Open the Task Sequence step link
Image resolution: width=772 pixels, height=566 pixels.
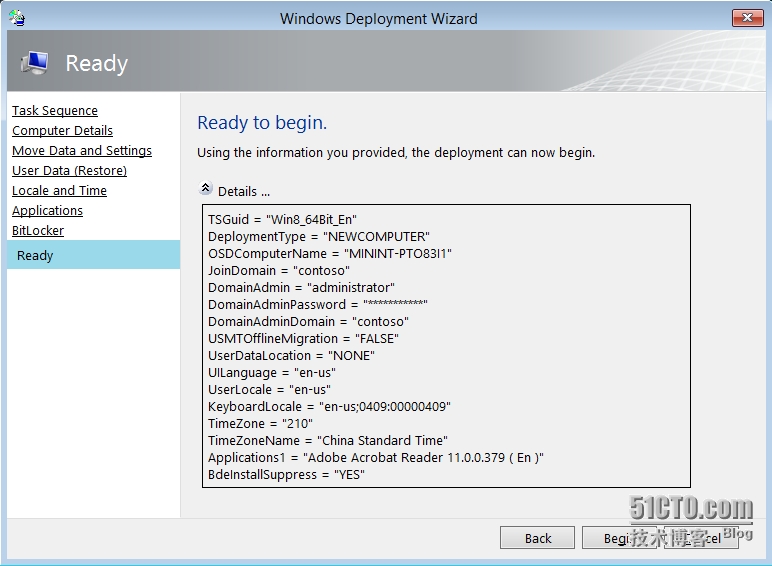(55, 111)
